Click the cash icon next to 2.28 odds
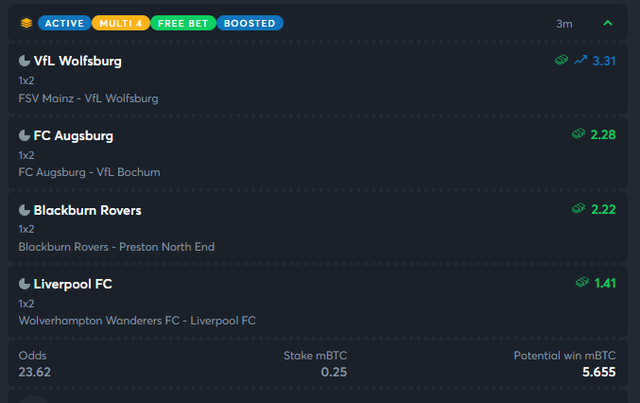This screenshot has width=640, height=403. (x=579, y=134)
